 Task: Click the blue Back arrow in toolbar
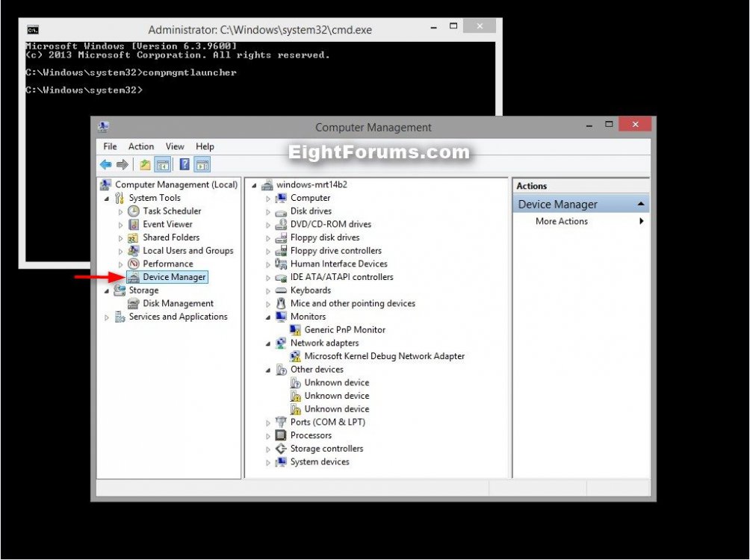(106, 165)
